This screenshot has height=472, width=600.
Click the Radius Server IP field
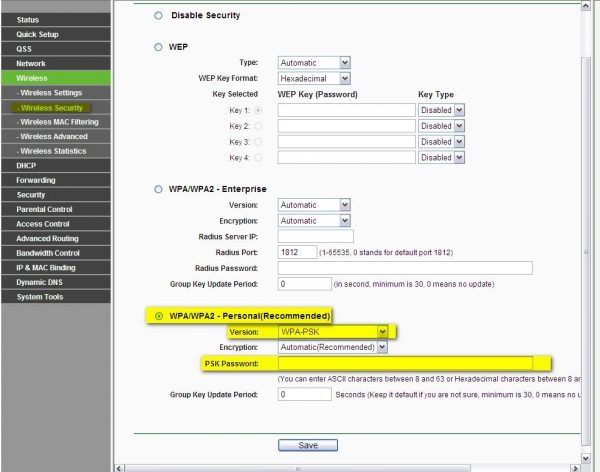coord(316,237)
